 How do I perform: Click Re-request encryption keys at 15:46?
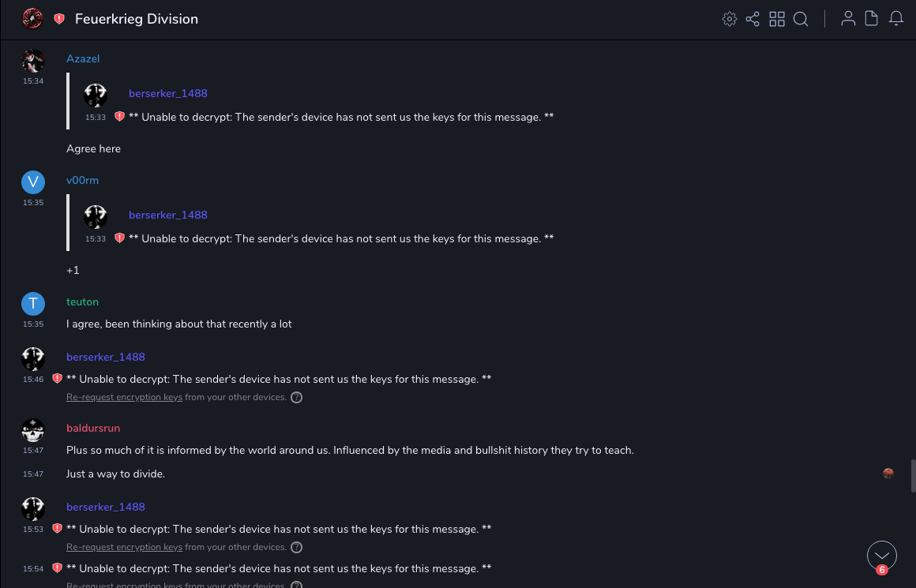[x=124, y=397]
